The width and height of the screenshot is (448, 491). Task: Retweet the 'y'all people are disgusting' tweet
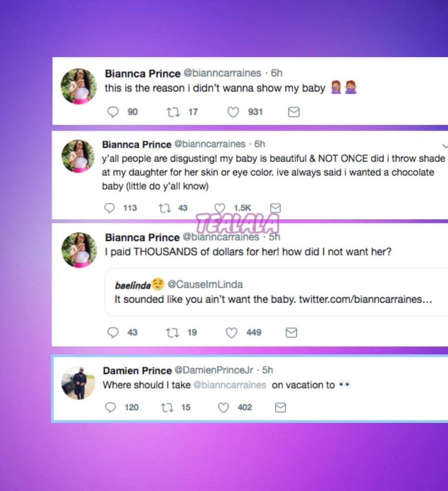[x=165, y=208]
